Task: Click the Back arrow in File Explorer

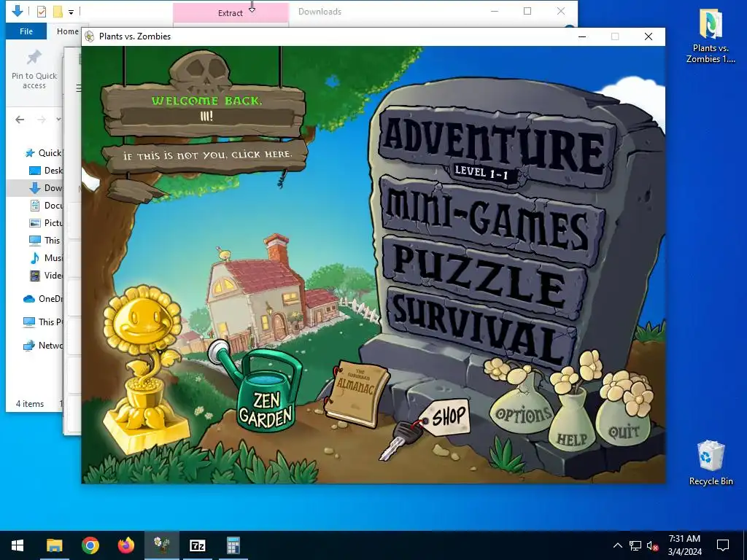Action: coord(20,120)
